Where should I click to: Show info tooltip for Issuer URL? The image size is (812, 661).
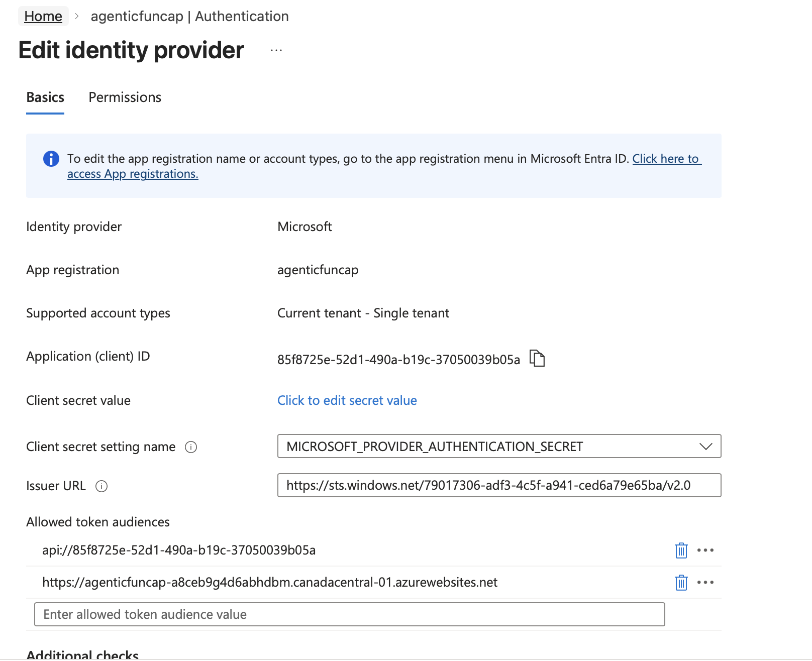(101, 486)
